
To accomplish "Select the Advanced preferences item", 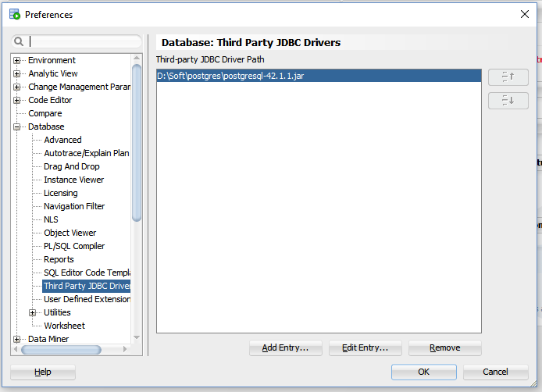I will point(62,140).
